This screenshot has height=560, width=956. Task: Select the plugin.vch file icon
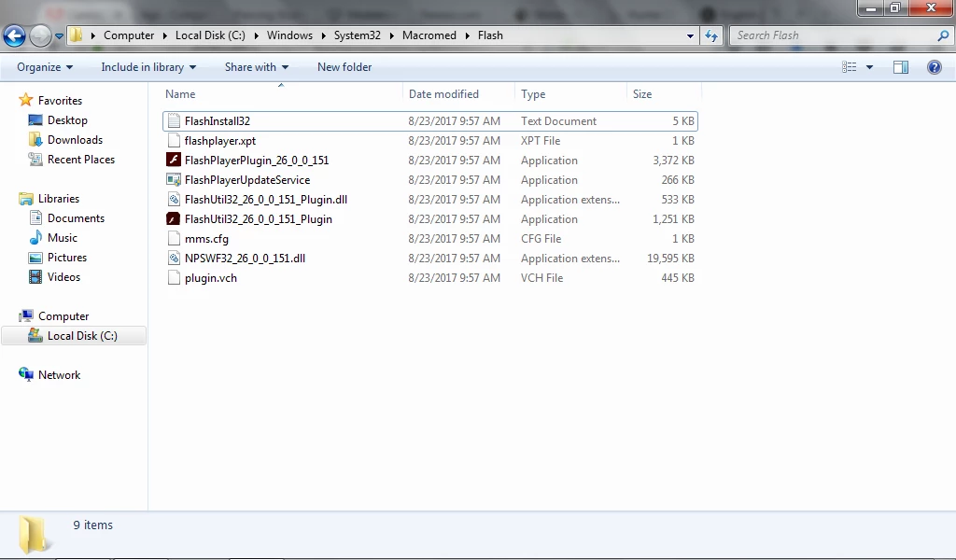click(x=174, y=277)
